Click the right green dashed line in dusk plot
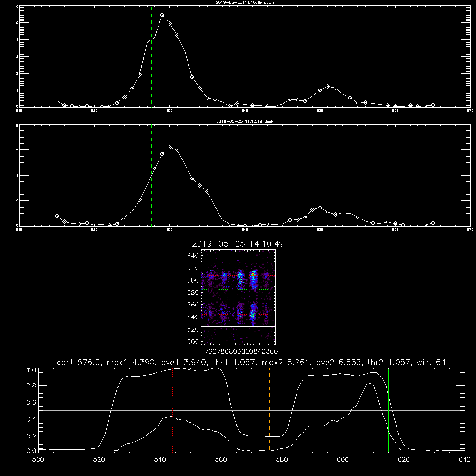This screenshot has height=476, width=476. [x=263, y=175]
